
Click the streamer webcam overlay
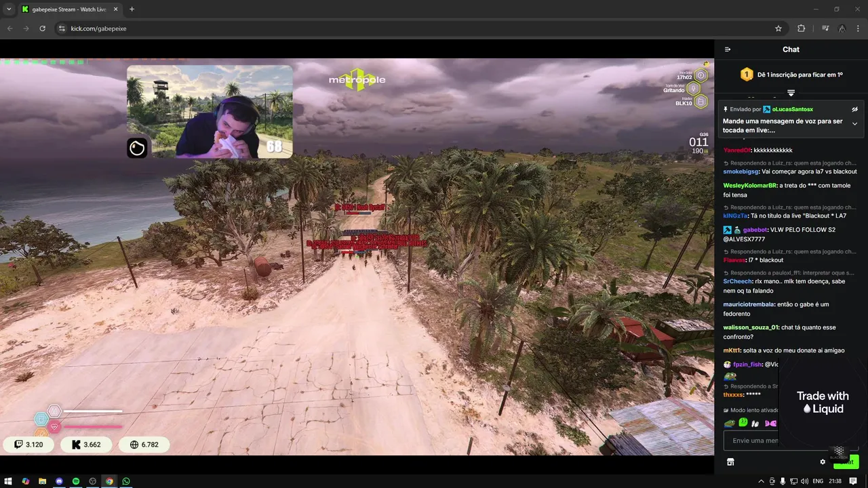coord(210,112)
